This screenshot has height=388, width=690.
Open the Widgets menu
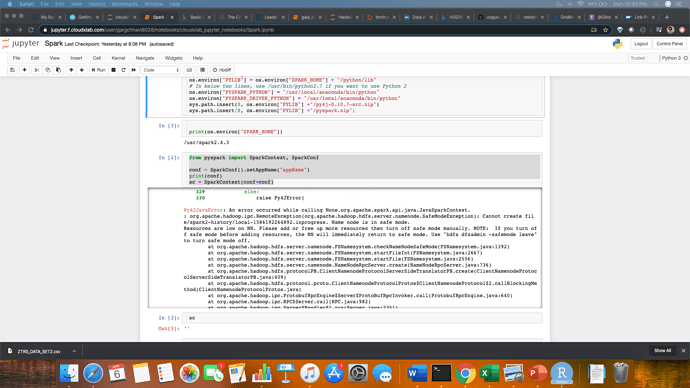(173, 58)
